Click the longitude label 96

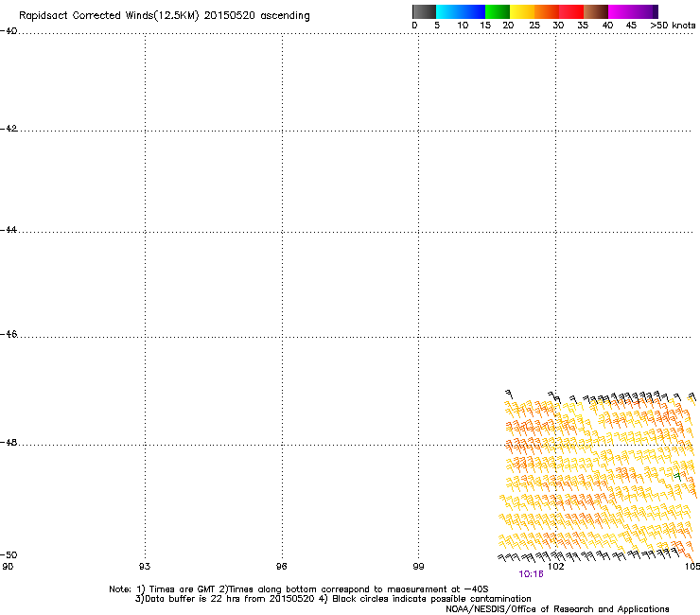[x=281, y=567]
